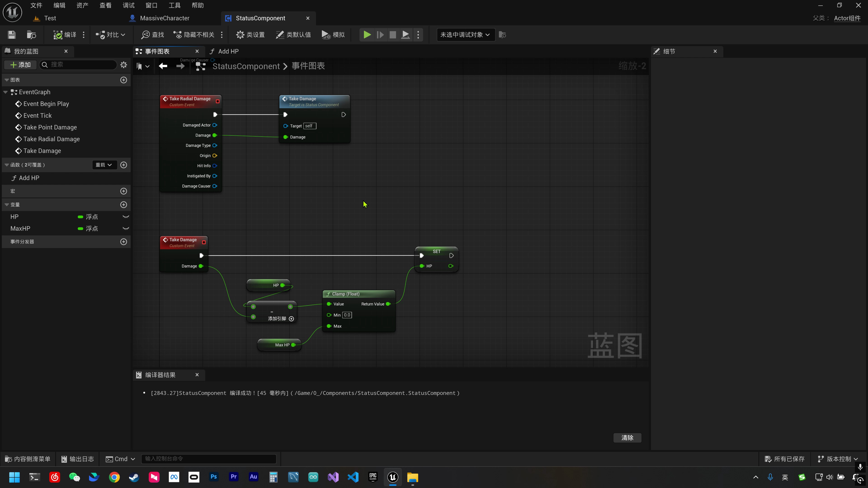Click the Clamp node Min value field

[347, 315]
